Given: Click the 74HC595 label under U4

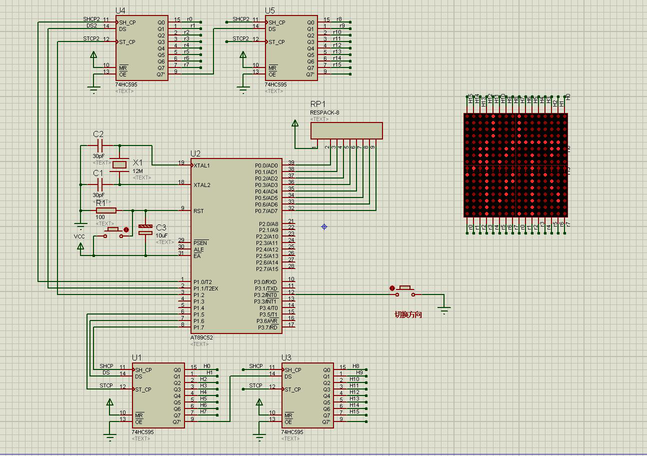Looking at the screenshot, I should [126, 85].
